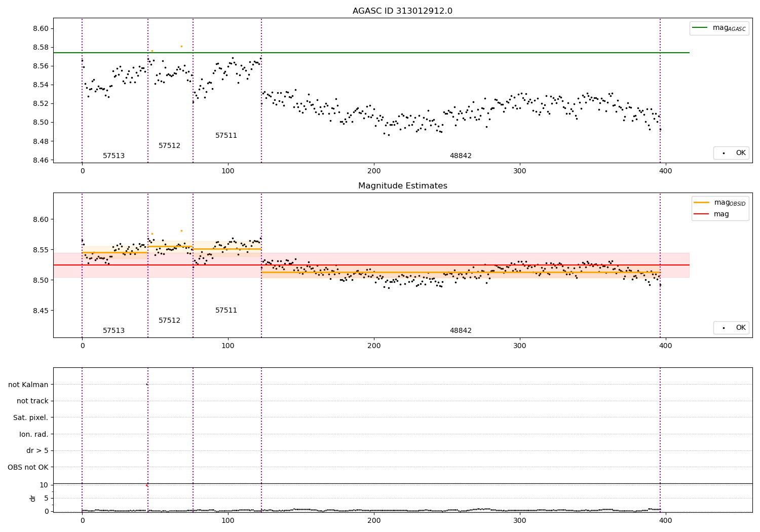Screen dimensions: 760x532
Task: Click label 48842 in Magnitude Estimates plot
Action: tap(461, 331)
